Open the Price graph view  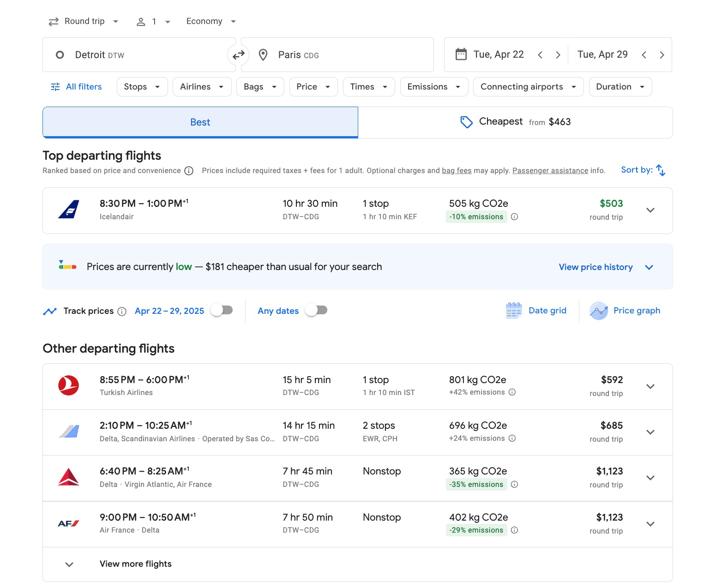pyautogui.click(x=625, y=311)
